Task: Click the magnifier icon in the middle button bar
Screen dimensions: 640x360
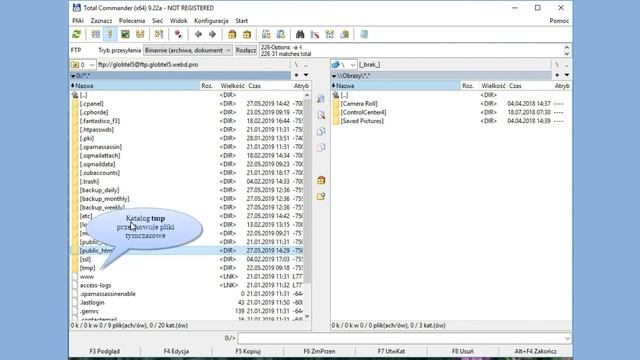Action: coord(321,115)
